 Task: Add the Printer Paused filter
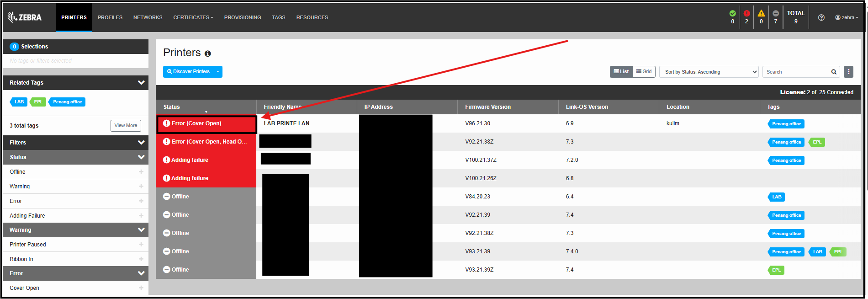(x=141, y=245)
